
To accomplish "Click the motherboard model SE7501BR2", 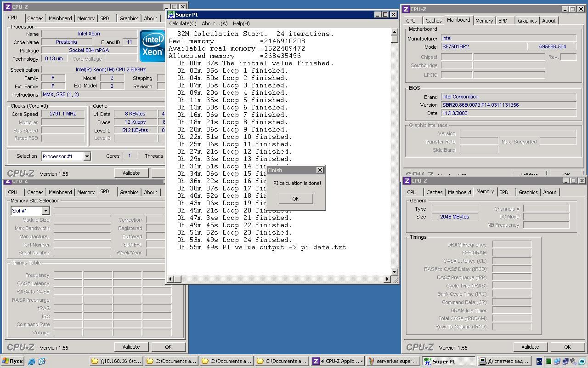I will (484, 46).
